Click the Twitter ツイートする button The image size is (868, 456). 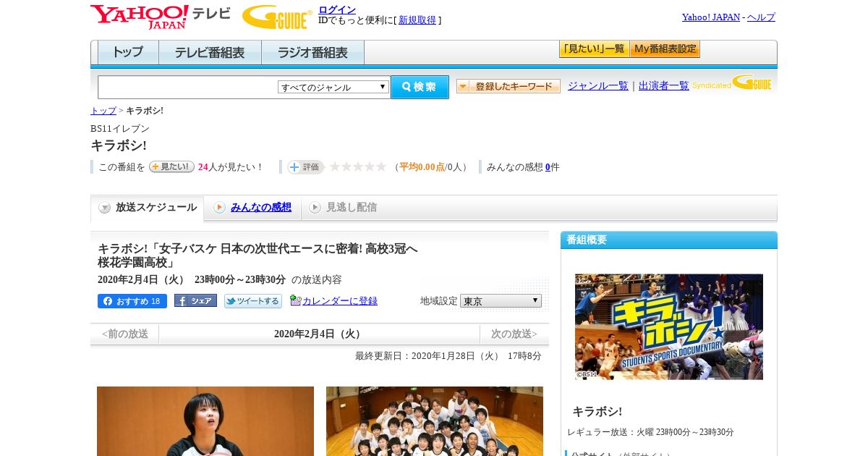(x=252, y=301)
